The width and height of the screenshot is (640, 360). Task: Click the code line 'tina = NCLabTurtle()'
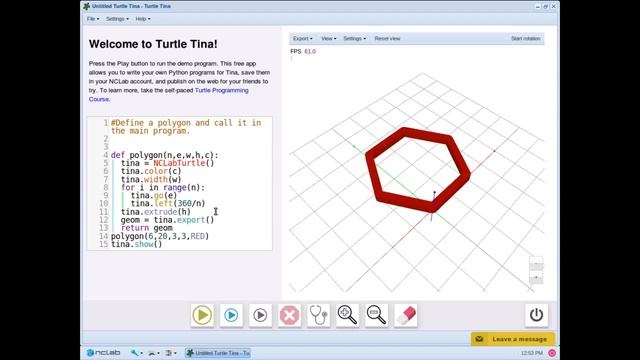(x=167, y=163)
